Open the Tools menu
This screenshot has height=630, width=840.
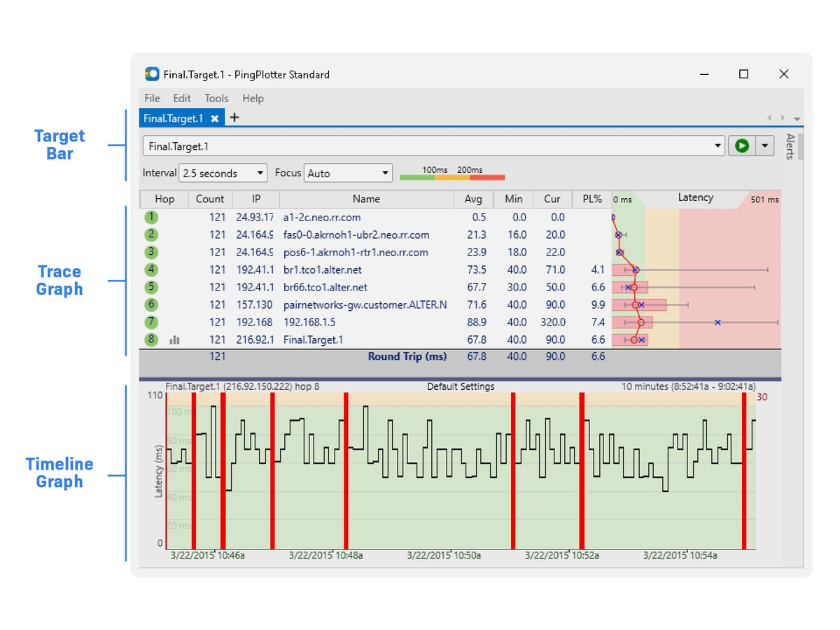click(216, 98)
